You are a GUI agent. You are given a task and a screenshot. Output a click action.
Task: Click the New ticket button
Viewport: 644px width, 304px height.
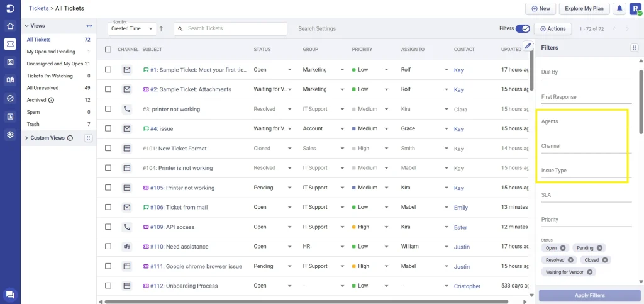(540, 8)
